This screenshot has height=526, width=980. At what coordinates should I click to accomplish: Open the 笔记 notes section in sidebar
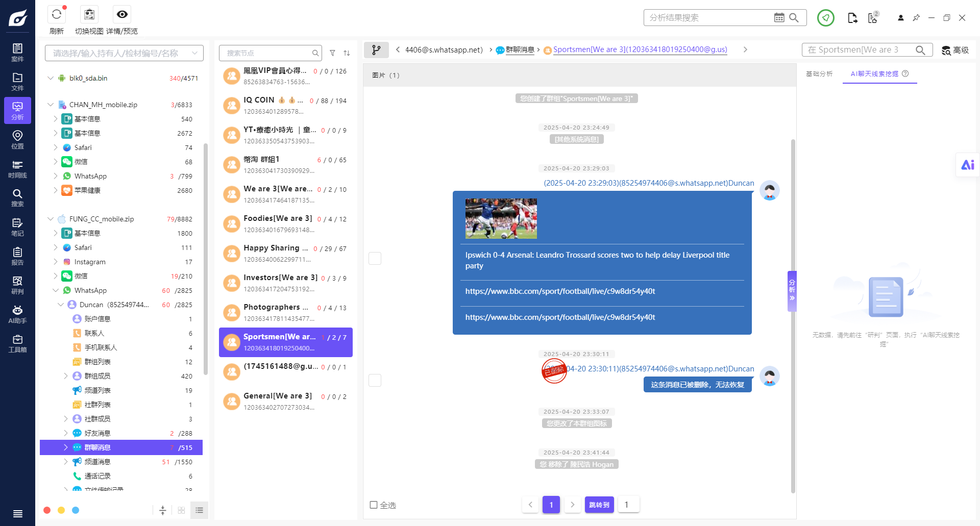pos(17,227)
